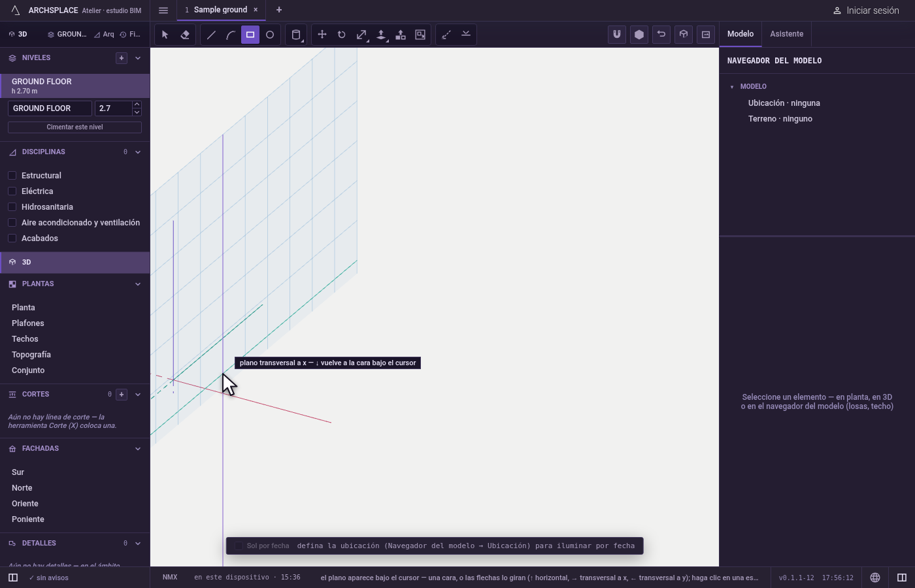Viewport: 915px width, 588px height.
Task: Open the globe language icon
Action: click(x=875, y=578)
